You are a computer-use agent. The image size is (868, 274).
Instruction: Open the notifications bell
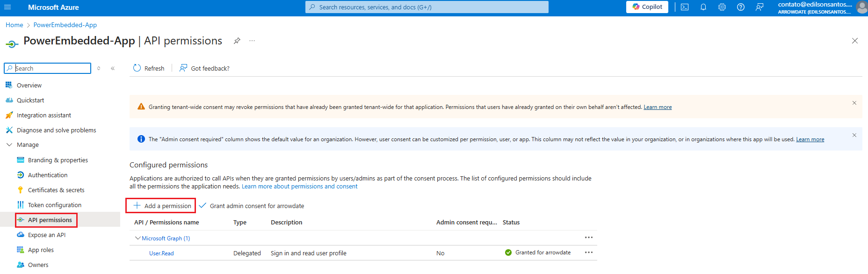click(703, 7)
